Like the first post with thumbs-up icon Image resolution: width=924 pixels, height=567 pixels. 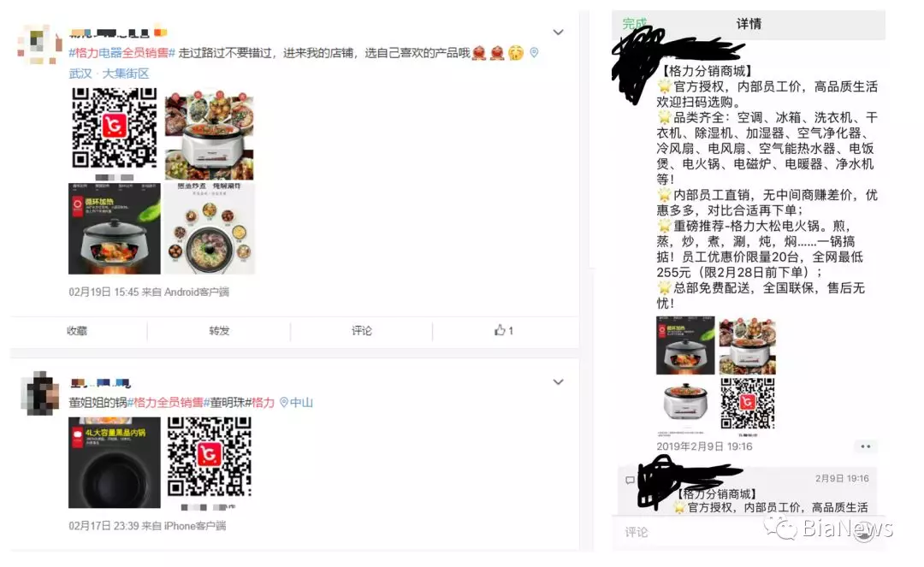pyautogui.click(x=504, y=330)
